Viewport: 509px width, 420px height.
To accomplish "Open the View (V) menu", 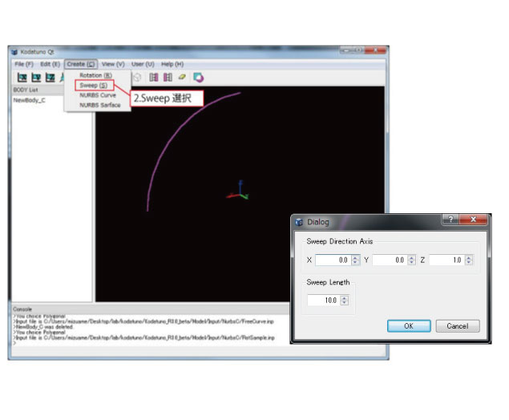I will tap(113, 64).
